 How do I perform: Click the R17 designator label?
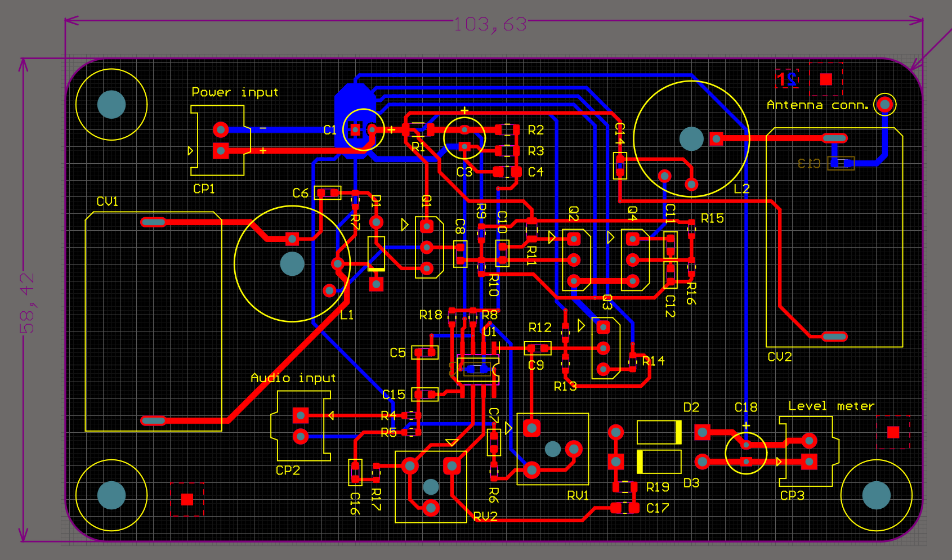pyautogui.click(x=376, y=500)
